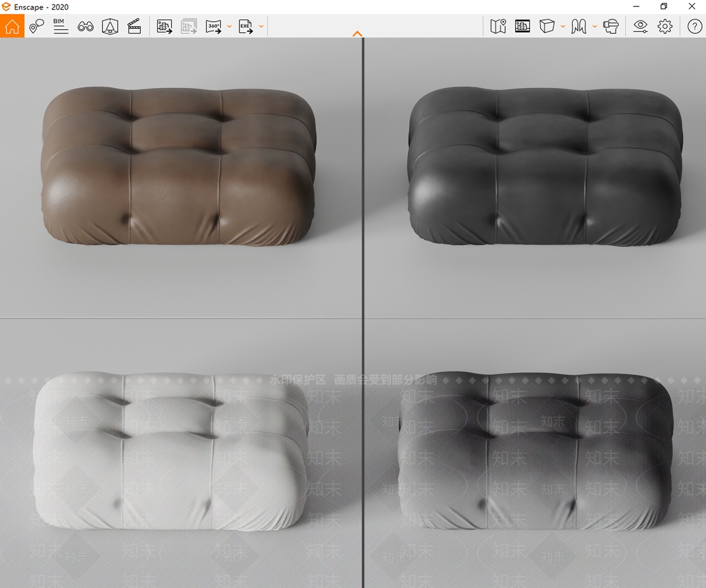Open the BIM info panel

pyautogui.click(x=60, y=26)
